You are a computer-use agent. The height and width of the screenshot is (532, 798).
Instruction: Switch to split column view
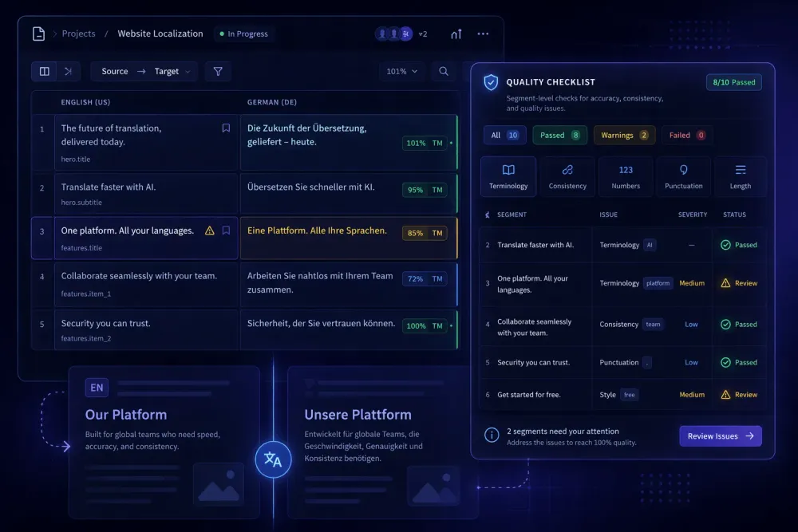pyautogui.click(x=45, y=71)
